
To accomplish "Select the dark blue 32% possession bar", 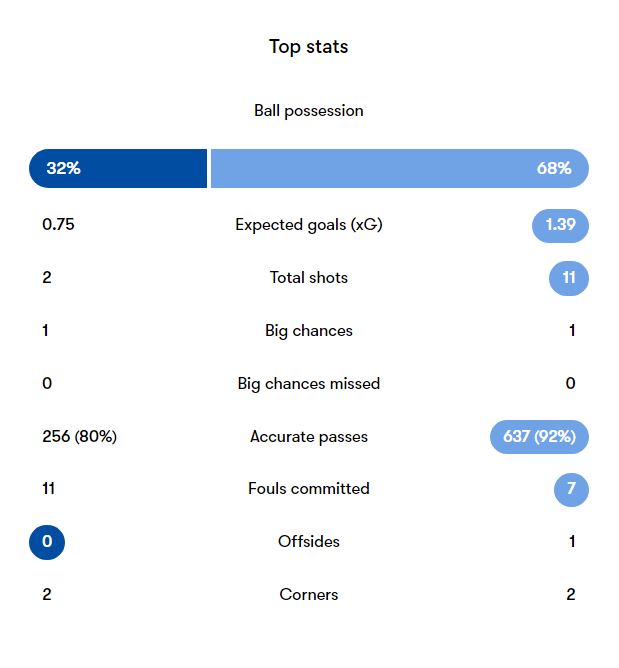I will point(118,168).
